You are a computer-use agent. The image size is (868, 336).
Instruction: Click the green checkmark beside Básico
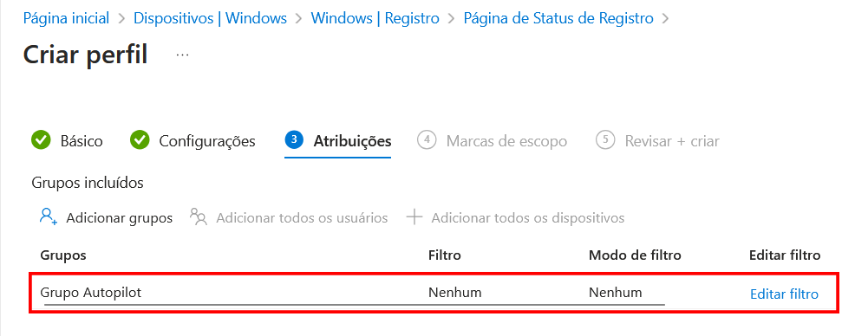click(x=41, y=140)
